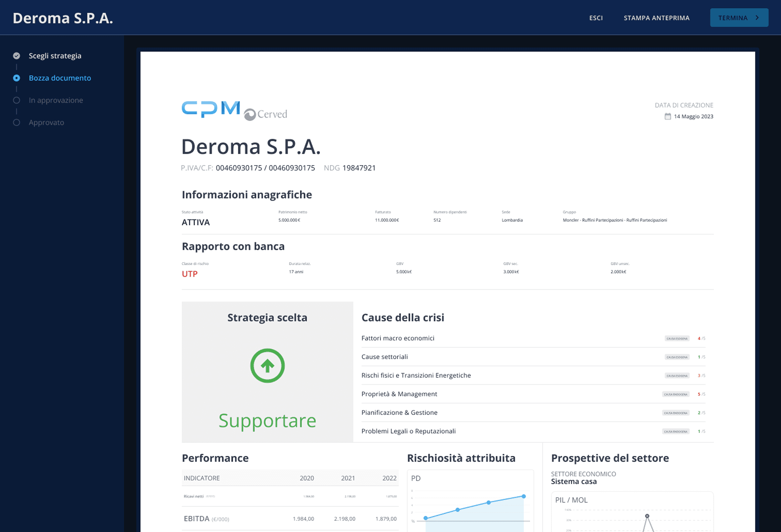Click the EBITDA row in Performance table

[290, 519]
